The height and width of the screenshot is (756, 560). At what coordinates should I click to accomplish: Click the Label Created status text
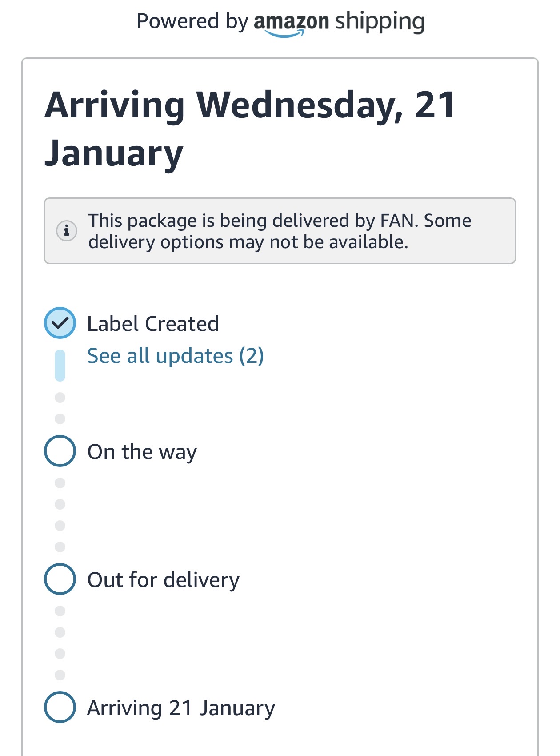pyautogui.click(x=153, y=324)
